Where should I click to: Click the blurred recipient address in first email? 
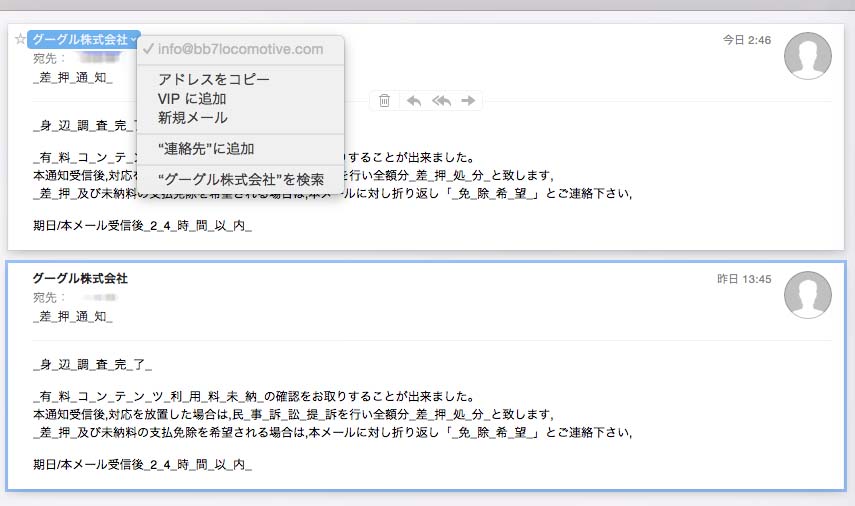[x=101, y=58]
